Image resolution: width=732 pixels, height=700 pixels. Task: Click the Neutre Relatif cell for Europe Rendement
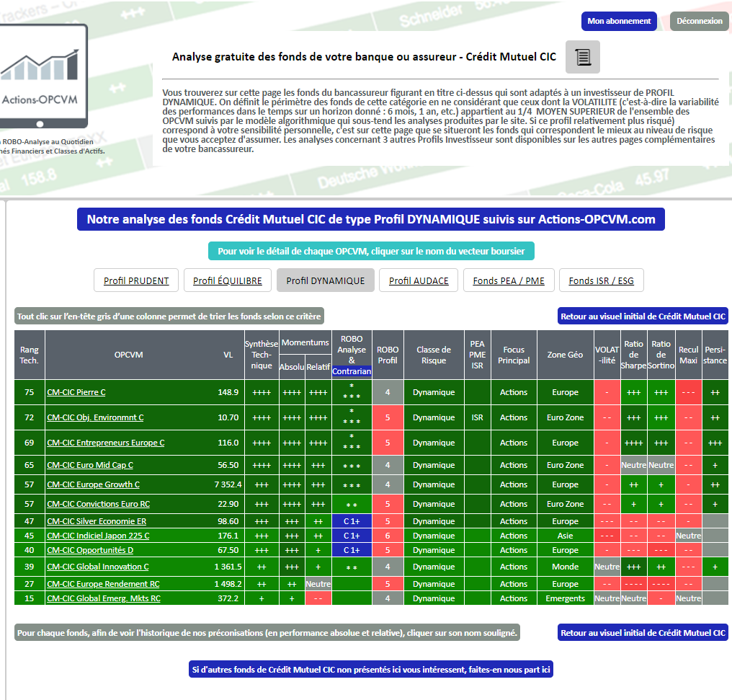318,584
